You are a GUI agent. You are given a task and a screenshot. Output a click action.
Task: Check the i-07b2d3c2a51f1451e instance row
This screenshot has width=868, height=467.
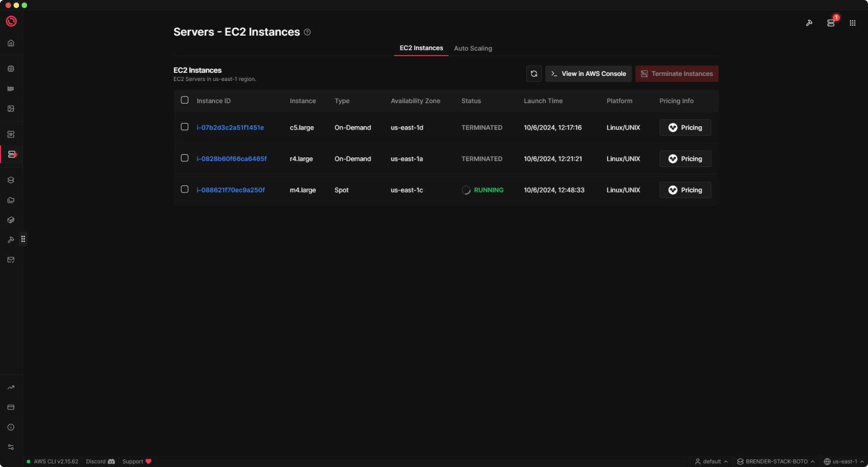(185, 127)
